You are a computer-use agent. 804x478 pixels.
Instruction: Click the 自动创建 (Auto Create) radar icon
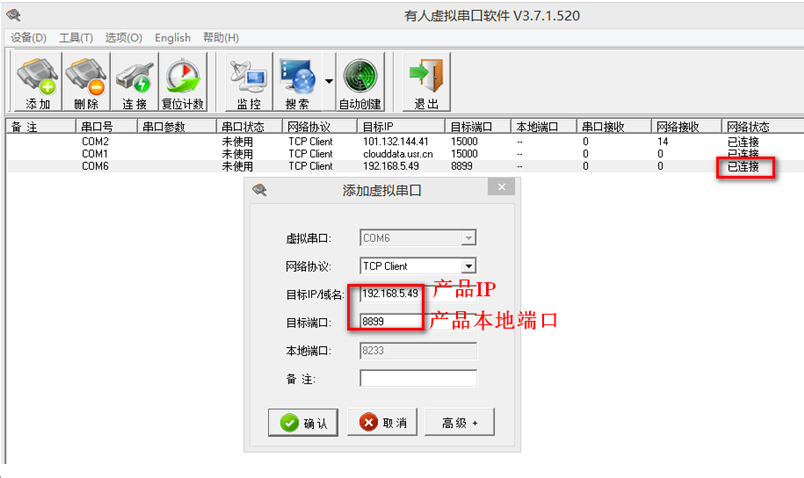click(360, 82)
